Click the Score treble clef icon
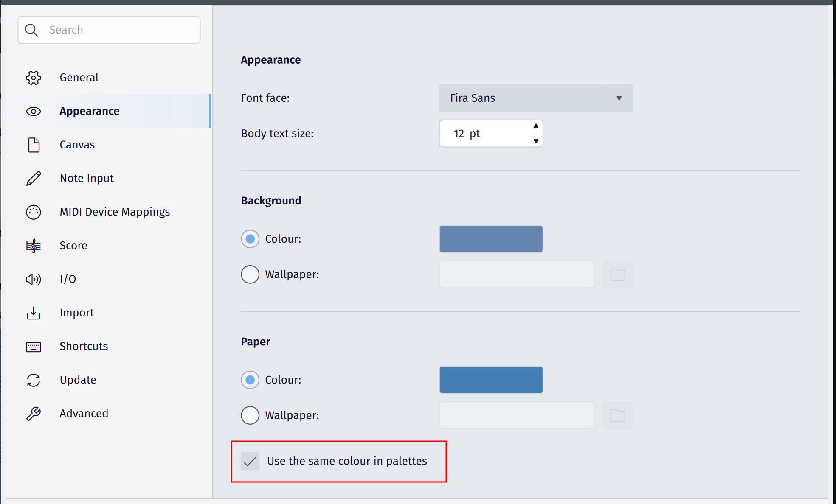The height and width of the screenshot is (504, 836). point(34,246)
